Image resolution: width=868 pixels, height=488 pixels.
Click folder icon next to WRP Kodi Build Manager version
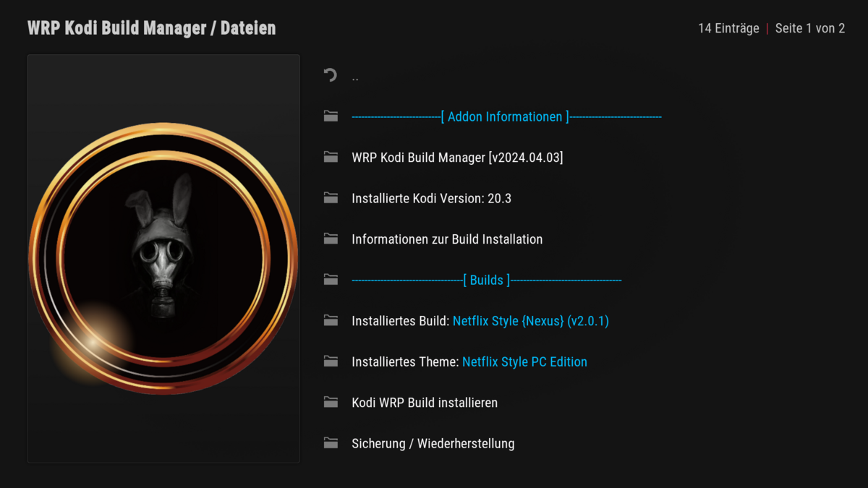coord(331,157)
